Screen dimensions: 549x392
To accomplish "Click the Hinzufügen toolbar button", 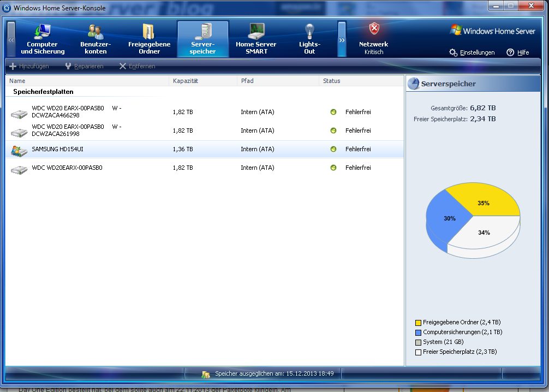I will (29, 66).
